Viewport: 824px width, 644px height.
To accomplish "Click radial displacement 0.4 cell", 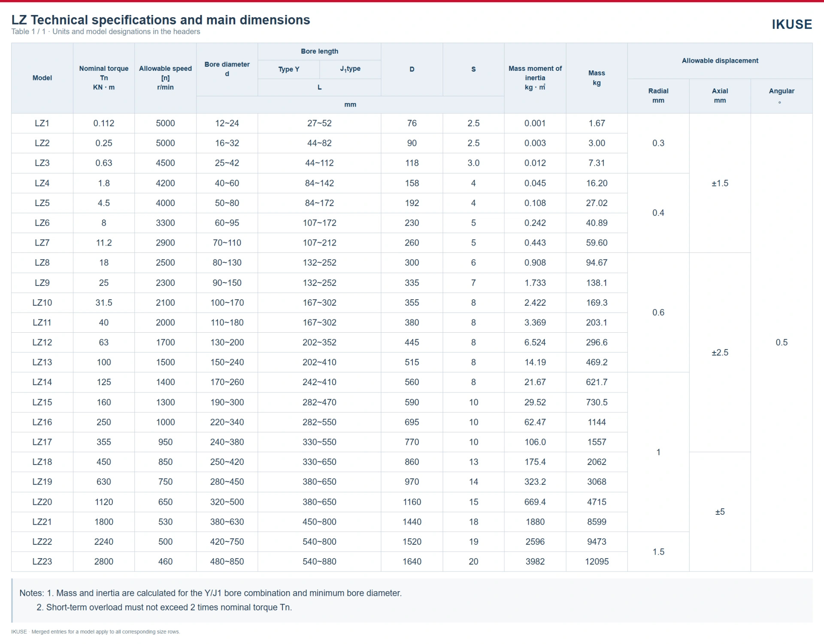I will click(x=658, y=213).
